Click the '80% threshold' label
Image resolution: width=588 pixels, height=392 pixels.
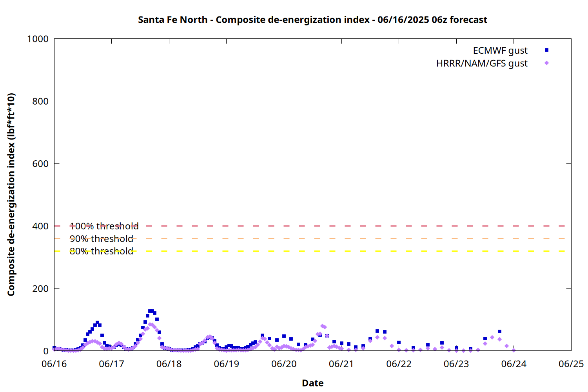(102, 251)
